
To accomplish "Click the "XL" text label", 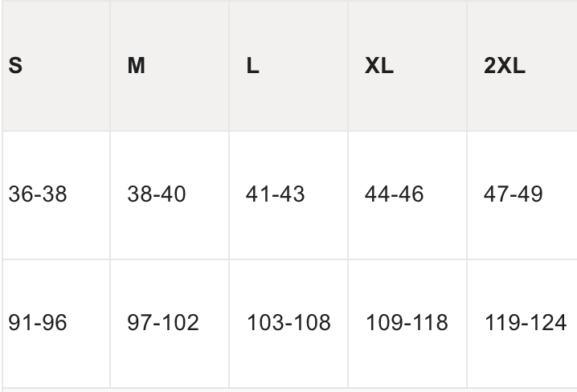I will tap(379, 66).
